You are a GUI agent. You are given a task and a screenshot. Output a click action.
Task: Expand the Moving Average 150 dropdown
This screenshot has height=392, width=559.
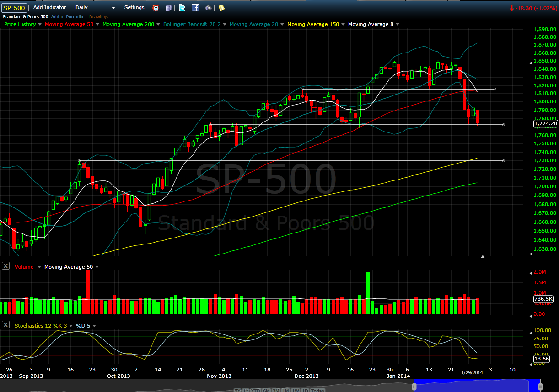pos(343,25)
